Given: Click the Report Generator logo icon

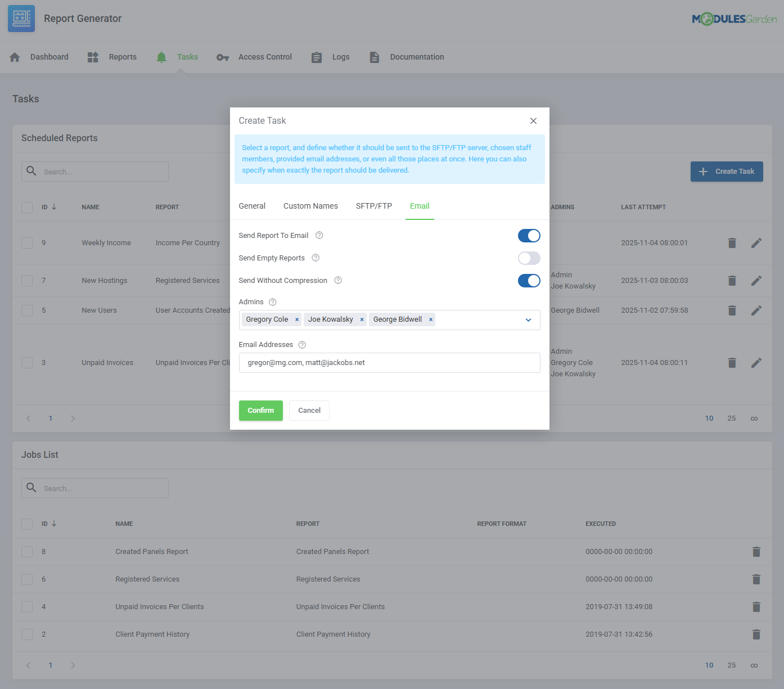Looking at the screenshot, I should click(21, 18).
